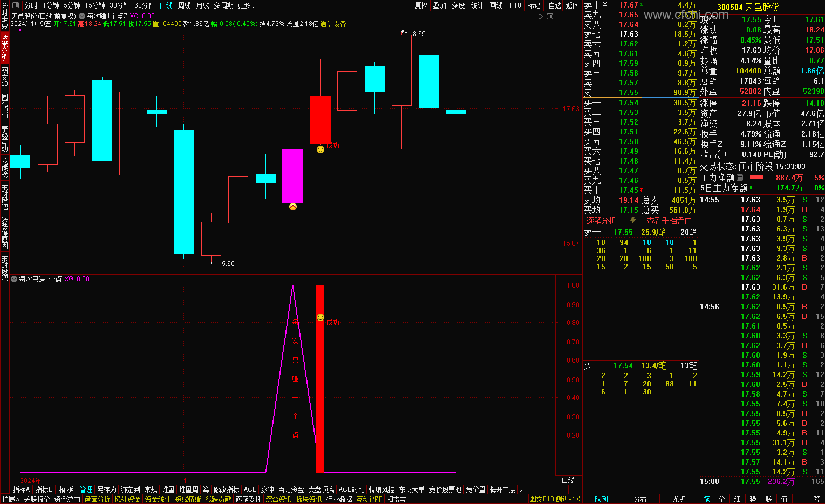Image resolution: width=825 pixels, height=504 pixels.
Task: Click 修改指标 in indicator bar
Action: point(226,489)
